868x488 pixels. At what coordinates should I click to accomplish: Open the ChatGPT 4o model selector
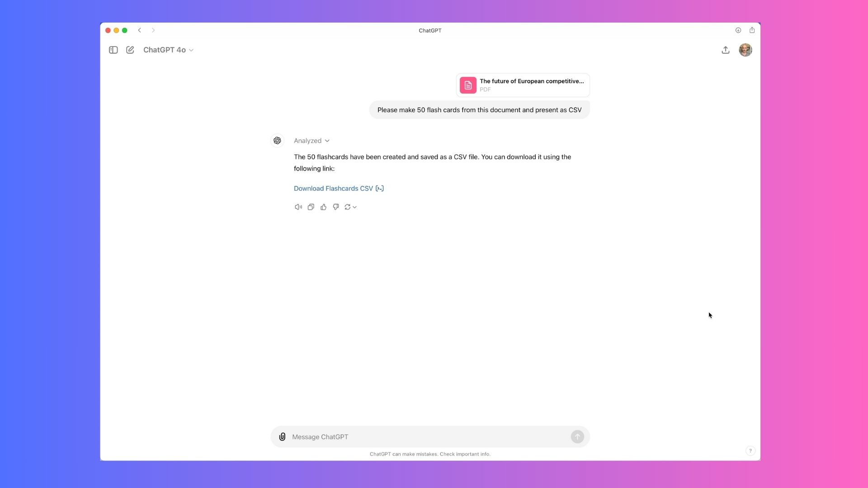pyautogui.click(x=168, y=50)
